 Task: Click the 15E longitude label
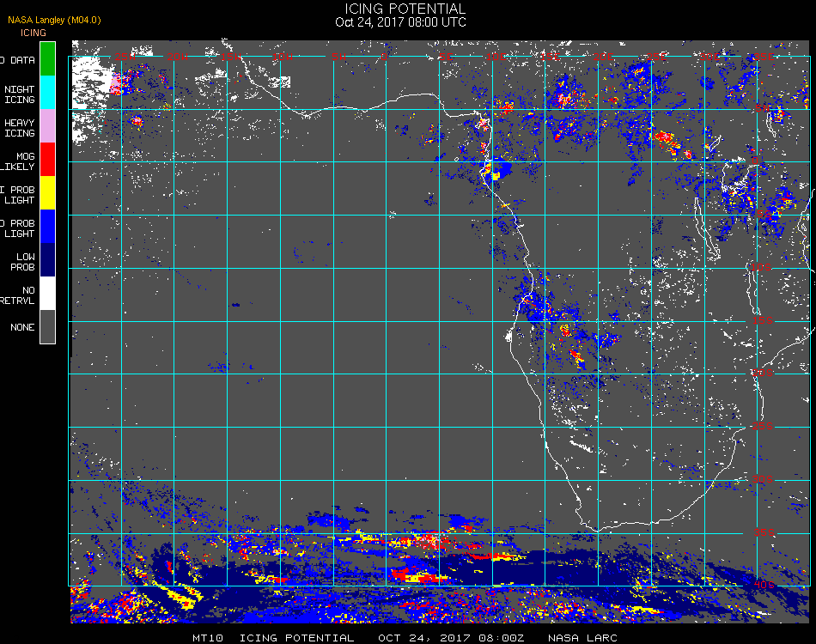[550, 57]
